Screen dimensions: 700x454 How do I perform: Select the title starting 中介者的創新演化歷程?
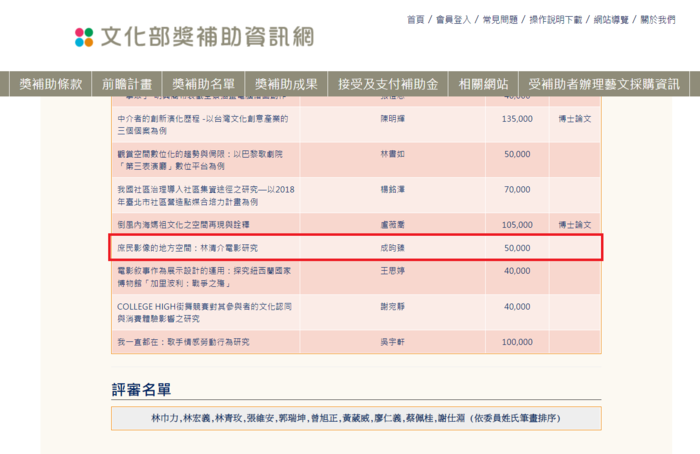pos(203,125)
